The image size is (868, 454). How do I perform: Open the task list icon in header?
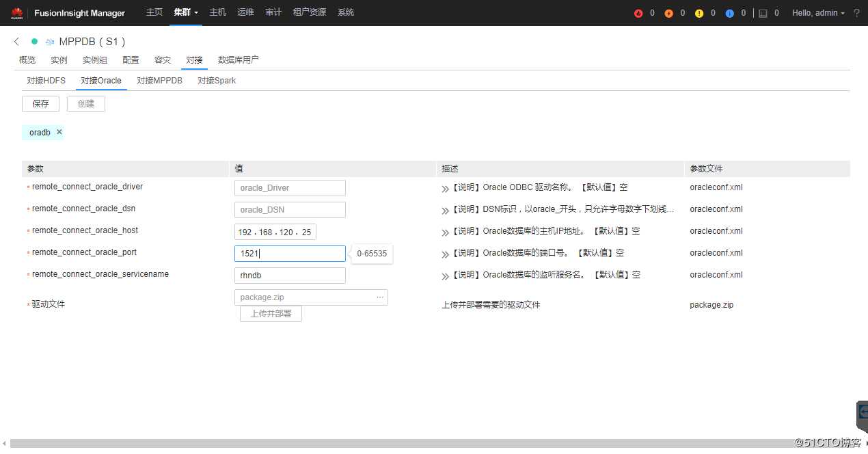763,13
